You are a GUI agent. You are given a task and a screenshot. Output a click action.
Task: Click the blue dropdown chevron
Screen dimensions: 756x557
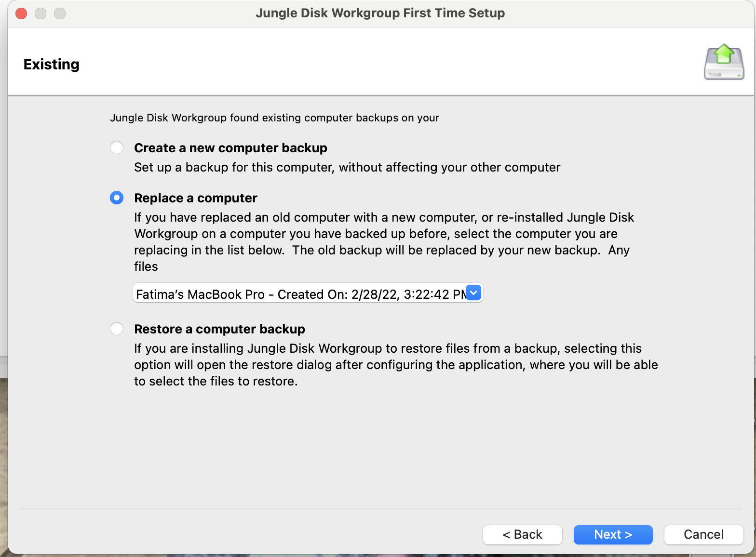(473, 292)
